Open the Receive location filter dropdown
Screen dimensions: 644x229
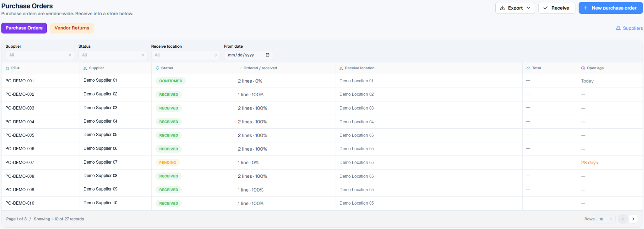[186, 55]
